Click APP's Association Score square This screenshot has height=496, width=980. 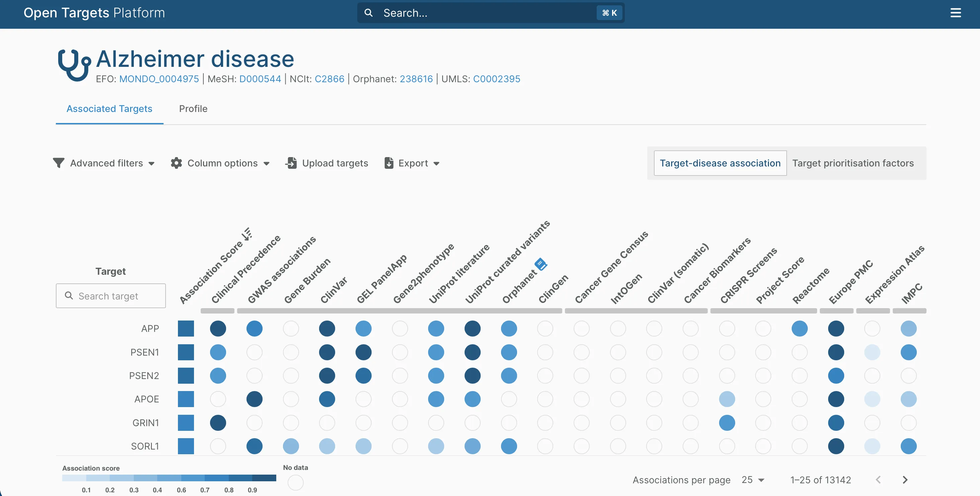coord(186,329)
